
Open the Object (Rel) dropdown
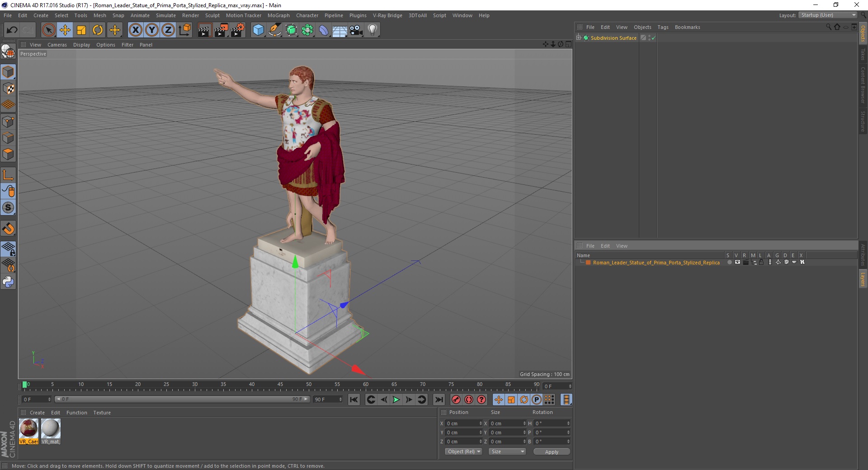[464, 451]
